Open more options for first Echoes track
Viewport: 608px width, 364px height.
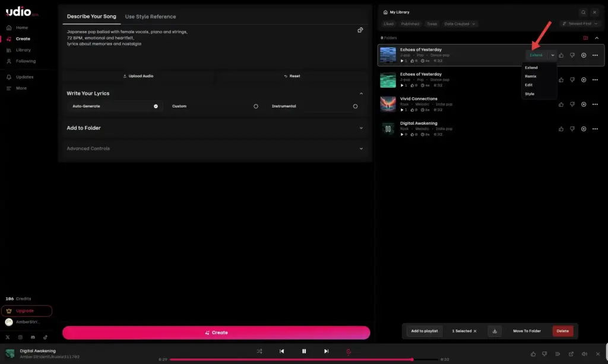(595, 55)
